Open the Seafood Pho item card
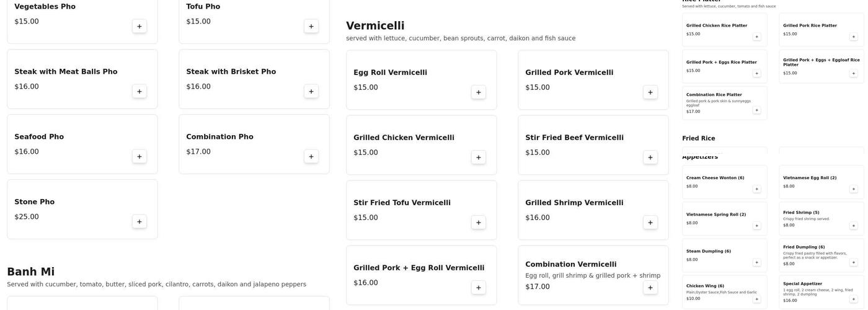This screenshot has width=868, height=310. coord(82,144)
